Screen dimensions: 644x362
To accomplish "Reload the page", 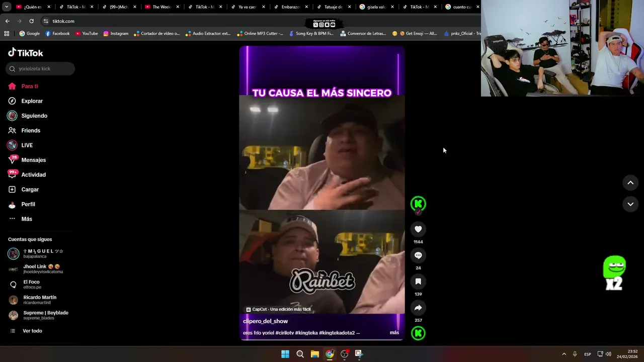I will 31,21.
